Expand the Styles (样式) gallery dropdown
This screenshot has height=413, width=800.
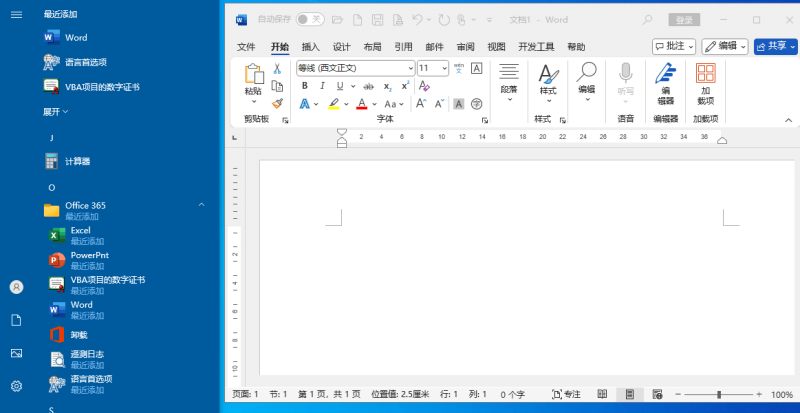click(x=548, y=84)
